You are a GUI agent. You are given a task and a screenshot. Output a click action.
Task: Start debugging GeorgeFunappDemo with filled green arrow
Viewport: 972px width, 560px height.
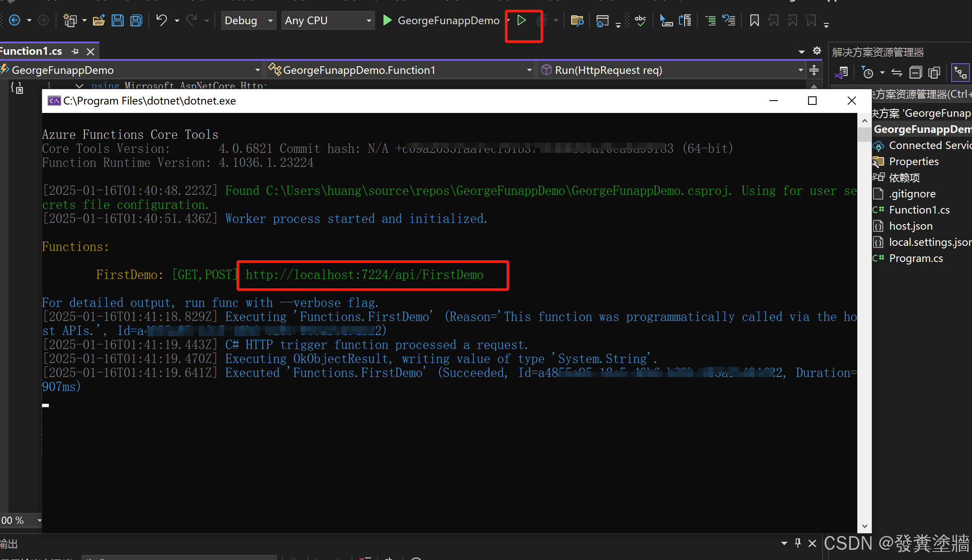pyautogui.click(x=387, y=20)
